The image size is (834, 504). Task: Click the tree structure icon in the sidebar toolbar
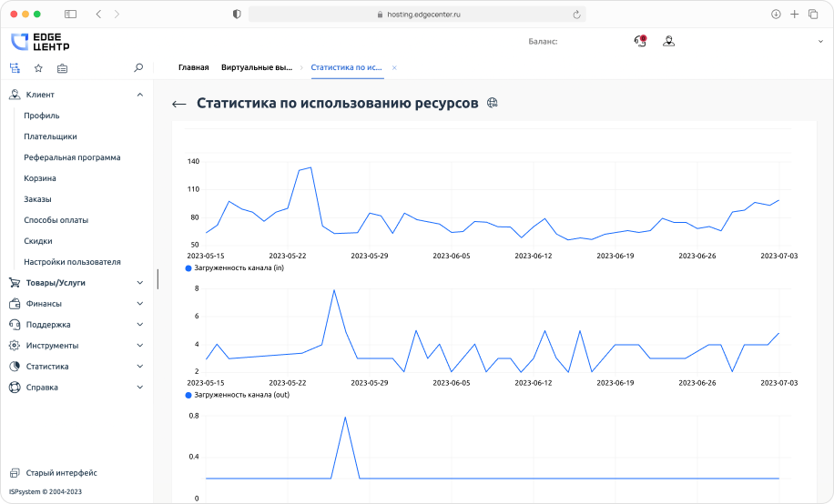pos(15,67)
